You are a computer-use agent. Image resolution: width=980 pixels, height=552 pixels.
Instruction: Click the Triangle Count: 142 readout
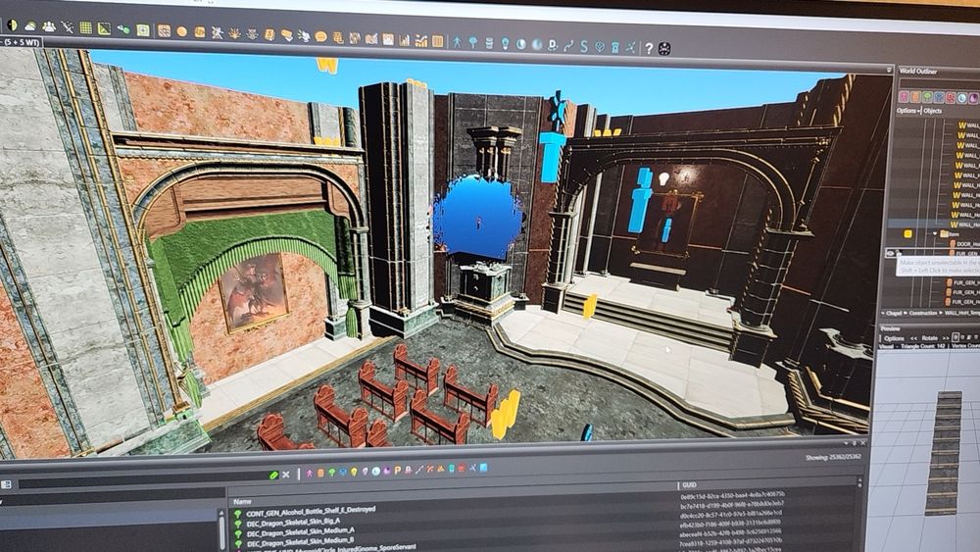(922, 346)
